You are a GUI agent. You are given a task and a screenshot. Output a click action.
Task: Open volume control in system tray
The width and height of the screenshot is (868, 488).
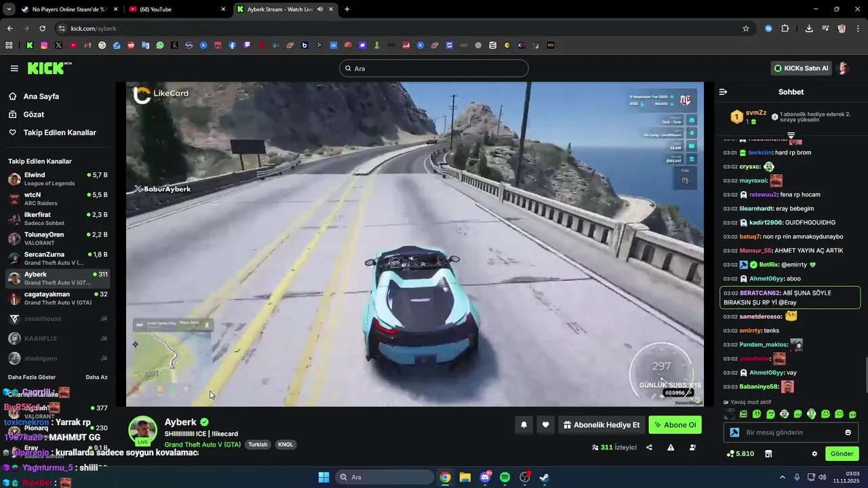pos(823,477)
